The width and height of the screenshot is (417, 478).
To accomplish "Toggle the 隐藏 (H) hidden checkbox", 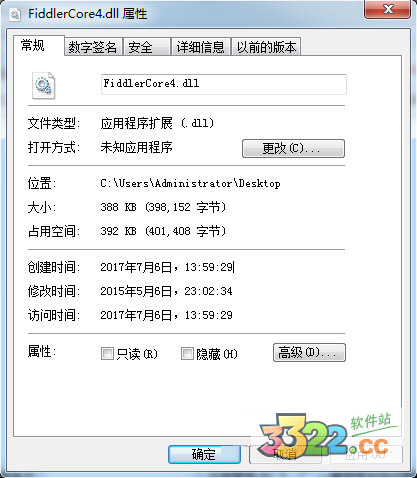I will (x=187, y=353).
